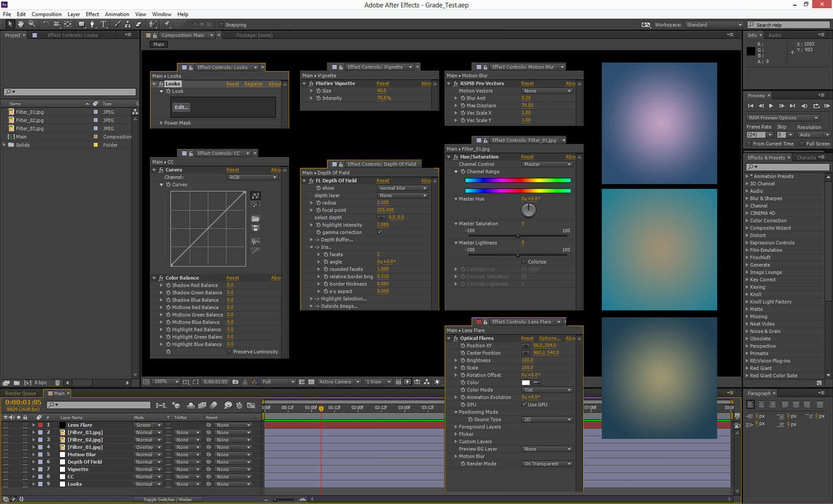This screenshot has width=833, height=504.
Task: Select the Pen tool
Action: click(x=93, y=24)
